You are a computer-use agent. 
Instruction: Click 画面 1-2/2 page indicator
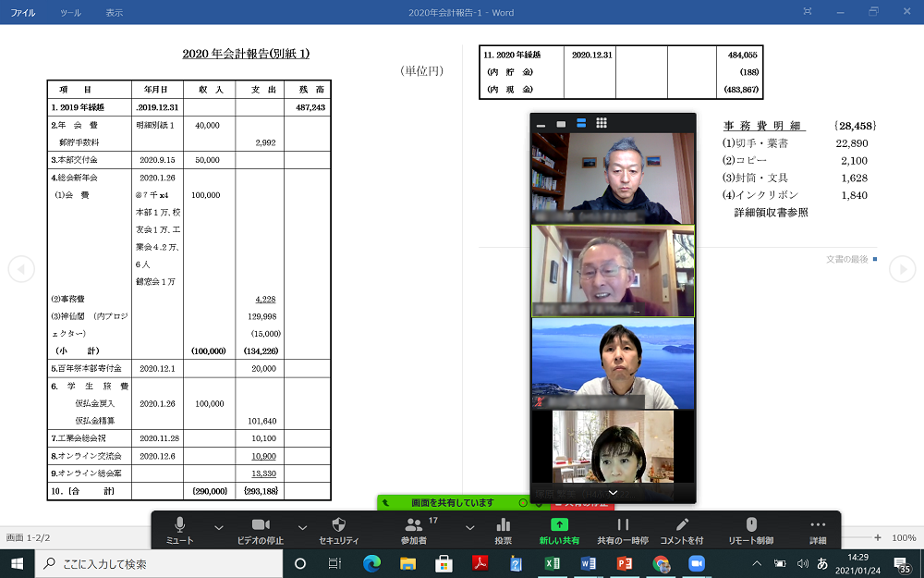tap(28, 537)
